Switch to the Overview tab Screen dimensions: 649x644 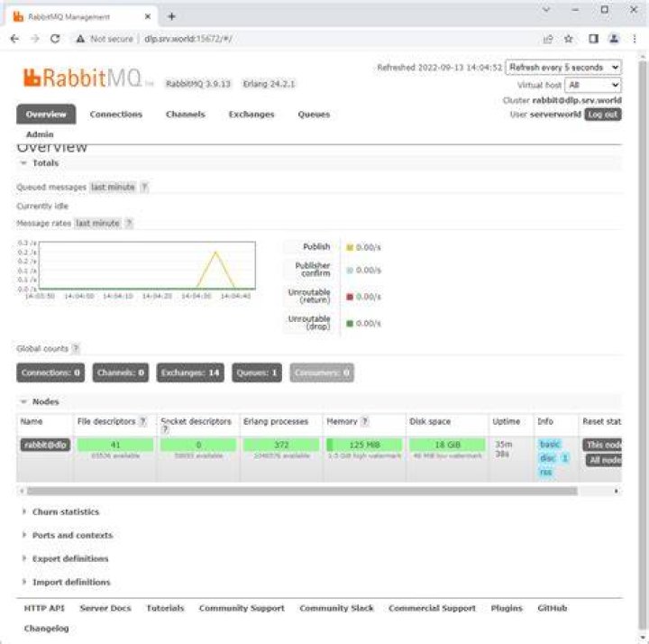pos(46,115)
